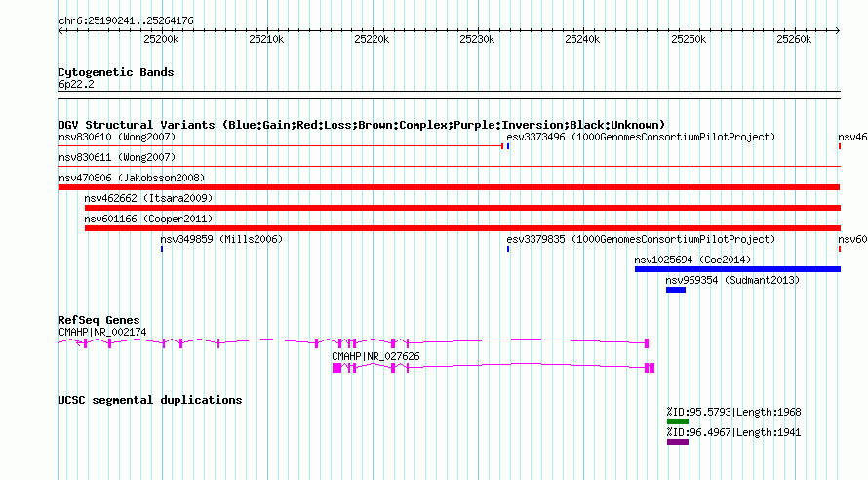Click the 6p22.2 cytogenetic band line
The height and width of the screenshot is (480, 868).
tap(449, 95)
